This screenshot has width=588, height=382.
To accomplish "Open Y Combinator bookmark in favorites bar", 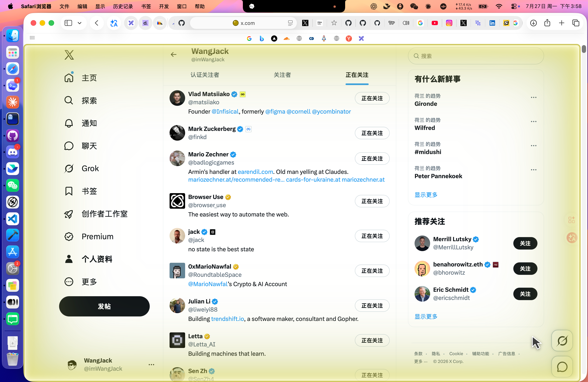I will point(349,38).
